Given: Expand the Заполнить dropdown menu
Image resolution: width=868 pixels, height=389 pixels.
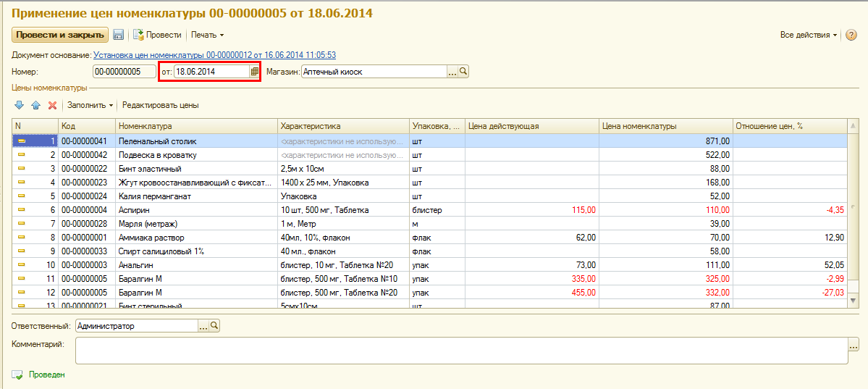Looking at the screenshot, I should [x=90, y=106].
